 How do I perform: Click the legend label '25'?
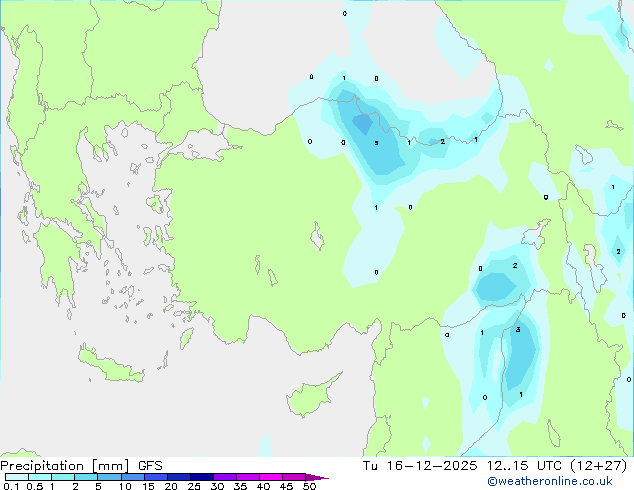coord(194,486)
